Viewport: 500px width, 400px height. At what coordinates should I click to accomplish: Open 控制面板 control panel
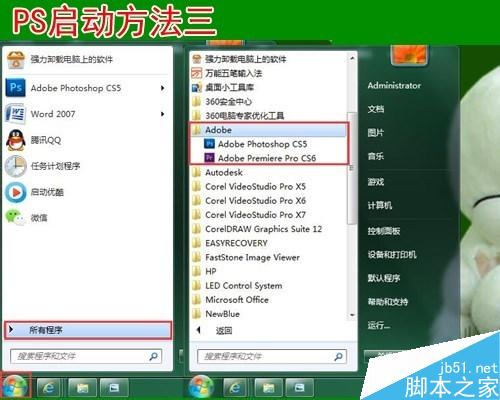click(384, 231)
